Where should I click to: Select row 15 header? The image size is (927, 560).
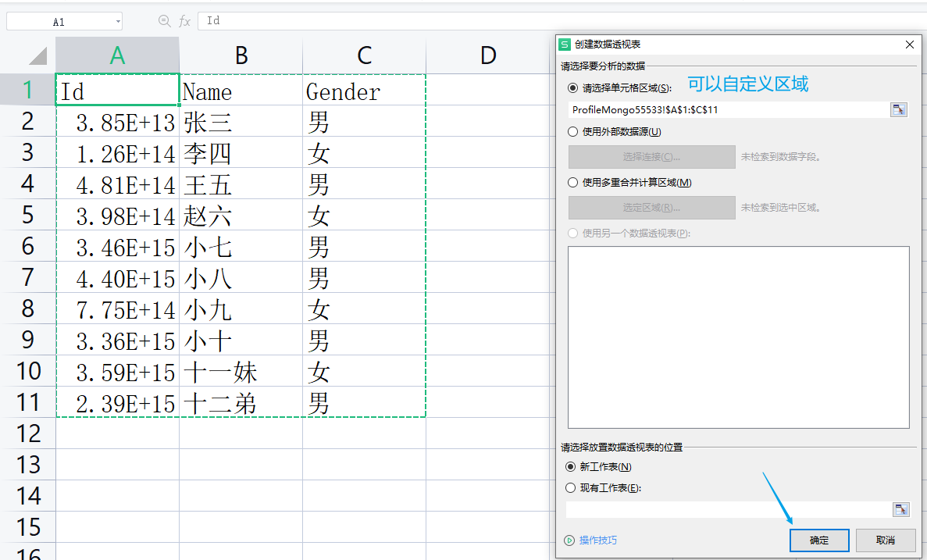pos(28,526)
